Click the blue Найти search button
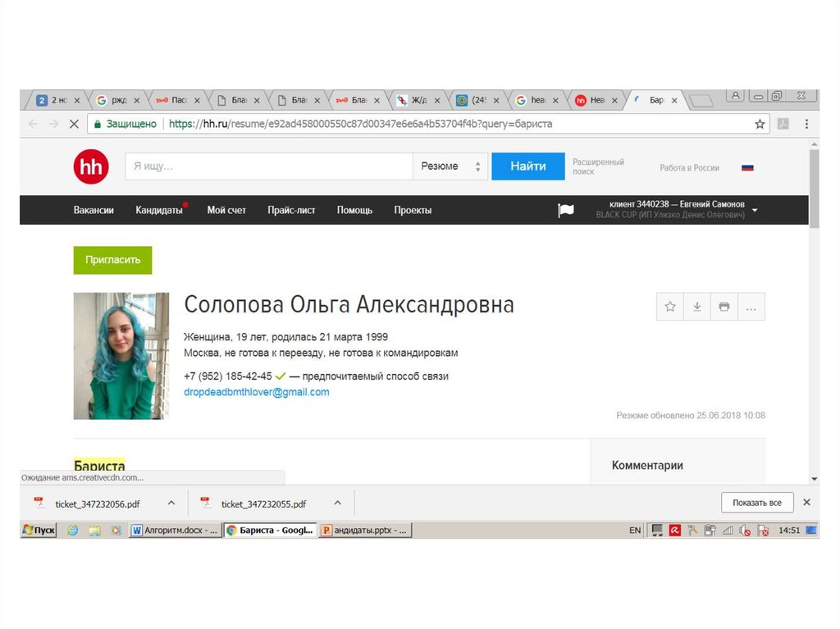This screenshot has width=840, height=629. click(x=527, y=166)
